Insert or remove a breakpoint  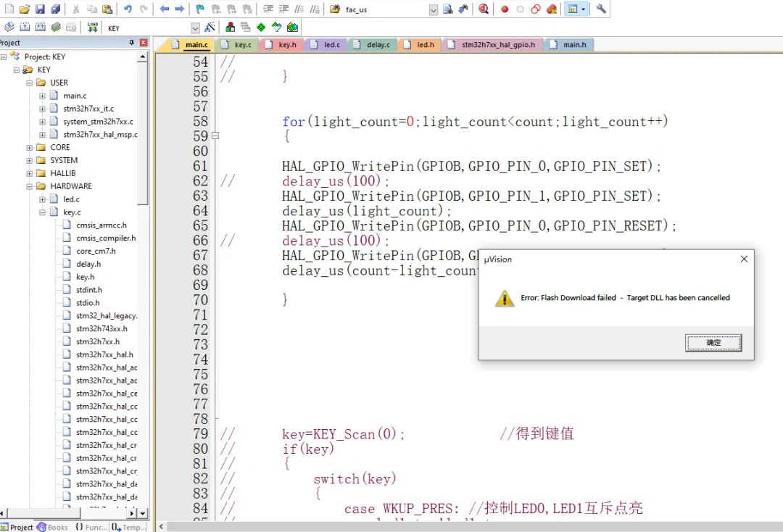click(503, 9)
